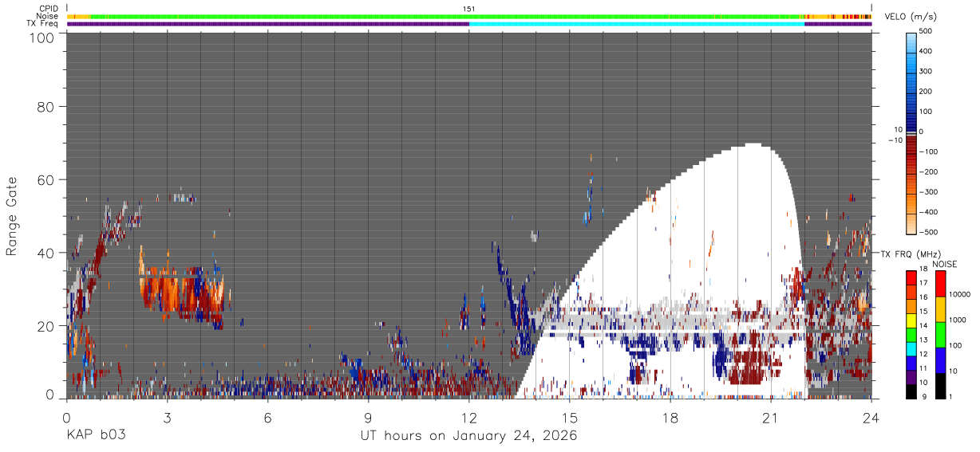
Task: Click the x-axis hour tick '18'
Action: click(670, 418)
